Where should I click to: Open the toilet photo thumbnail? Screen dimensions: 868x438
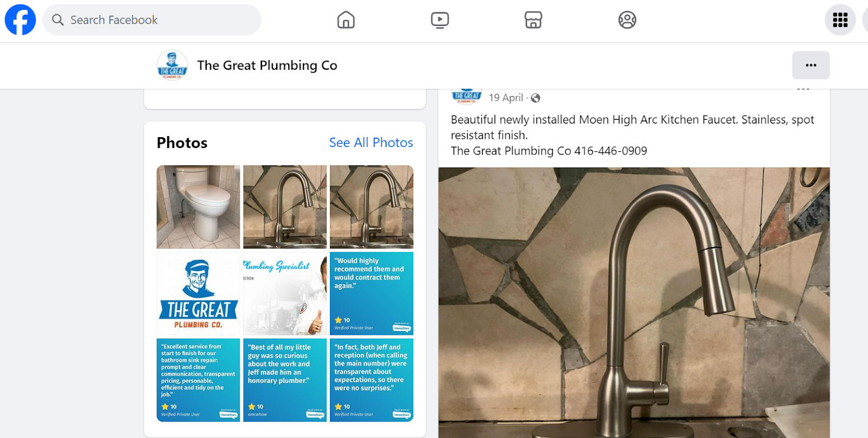pyautogui.click(x=199, y=207)
